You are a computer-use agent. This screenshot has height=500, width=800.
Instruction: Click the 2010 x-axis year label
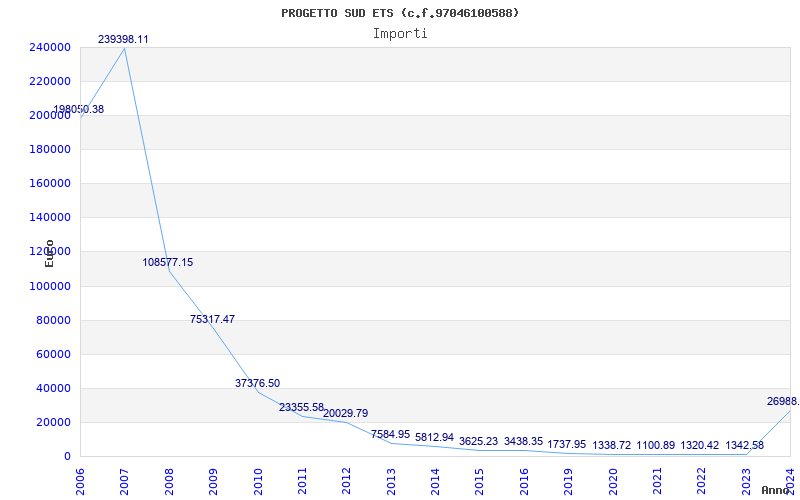(x=258, y=481)
